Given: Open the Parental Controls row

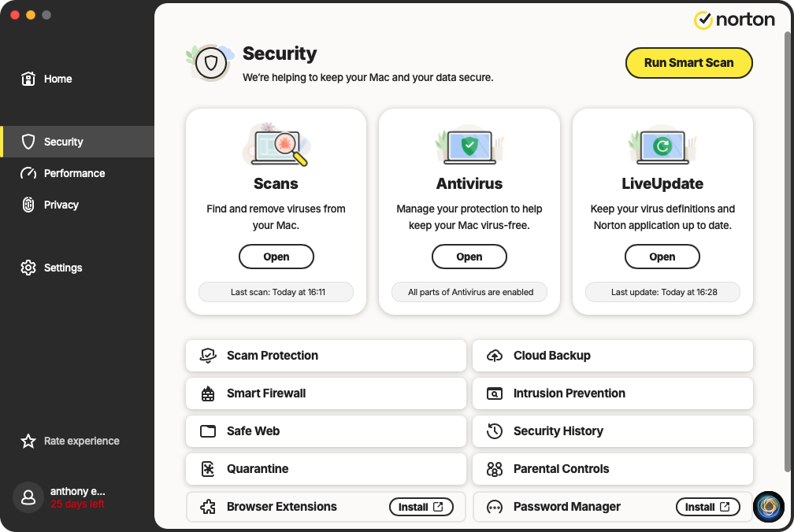Looking at the screenshot, I should pyautogui.click(x=613, y=469).
